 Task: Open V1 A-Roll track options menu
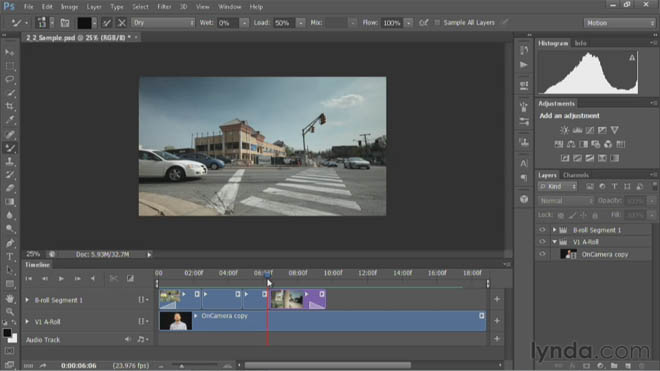click(x=143, y=321)
